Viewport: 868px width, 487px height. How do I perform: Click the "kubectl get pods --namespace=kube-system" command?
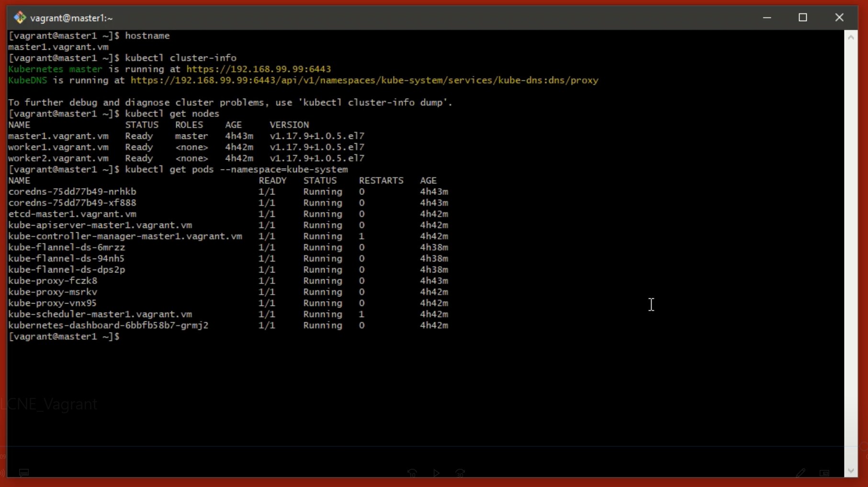point(237,170)
